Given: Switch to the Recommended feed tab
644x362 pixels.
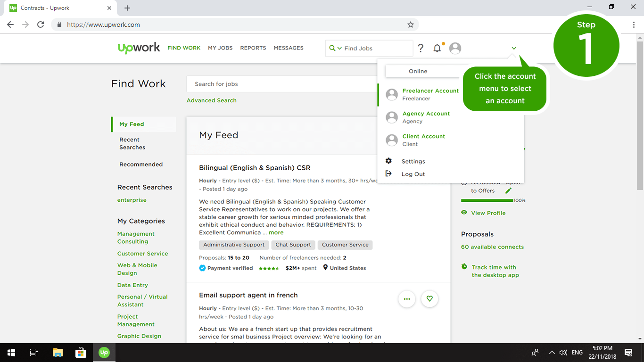Looking at the screenshot, I should point(141,164).
